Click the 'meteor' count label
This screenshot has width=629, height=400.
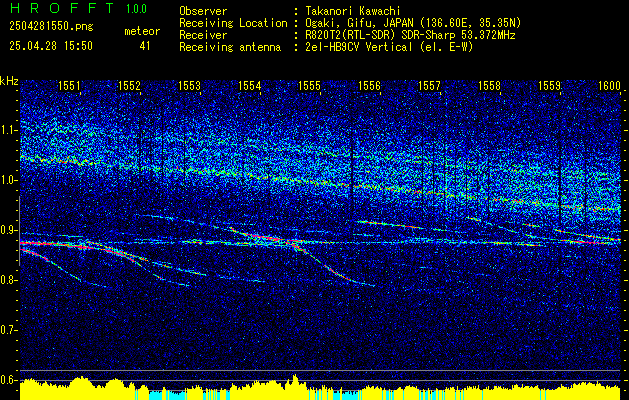(x=142, y=31)
